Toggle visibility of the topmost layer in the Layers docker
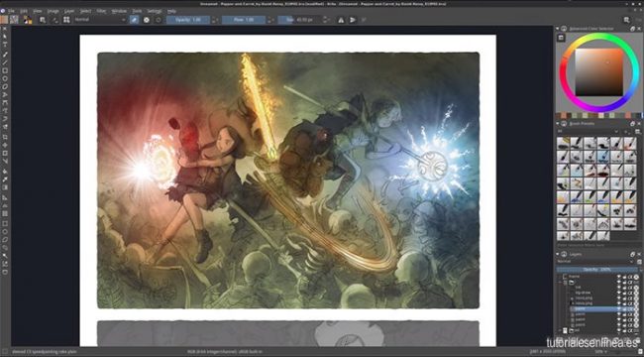Screen dimensions: 644x357 tap(619, 277)
